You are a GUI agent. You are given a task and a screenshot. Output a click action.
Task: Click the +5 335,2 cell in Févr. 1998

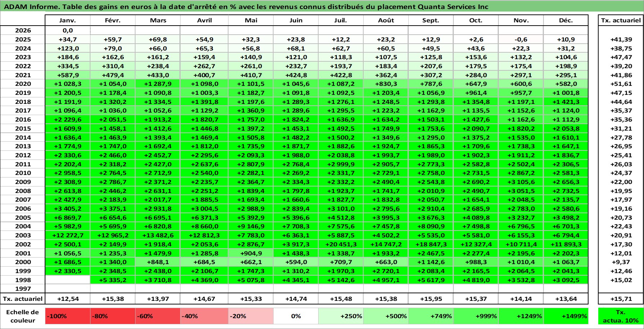113,280
